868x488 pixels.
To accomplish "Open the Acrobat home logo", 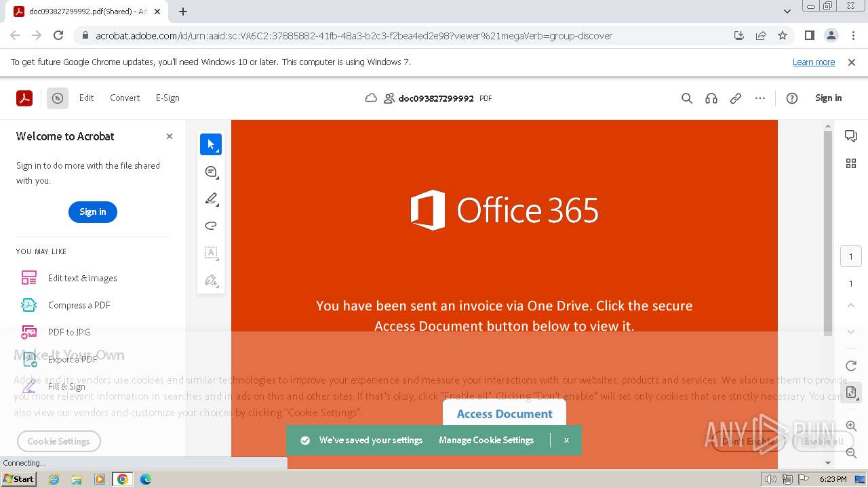I will [24, 98].
